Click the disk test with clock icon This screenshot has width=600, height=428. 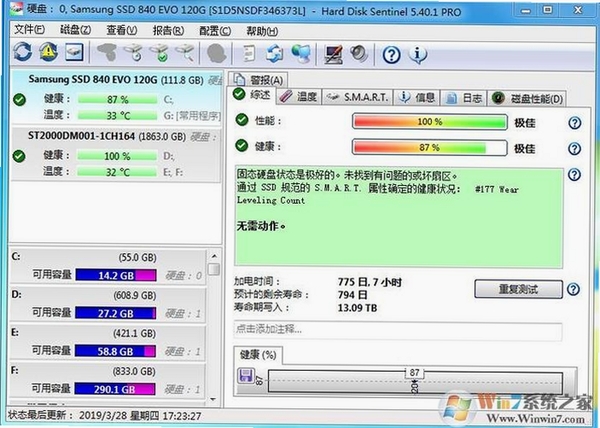[133, 52]
